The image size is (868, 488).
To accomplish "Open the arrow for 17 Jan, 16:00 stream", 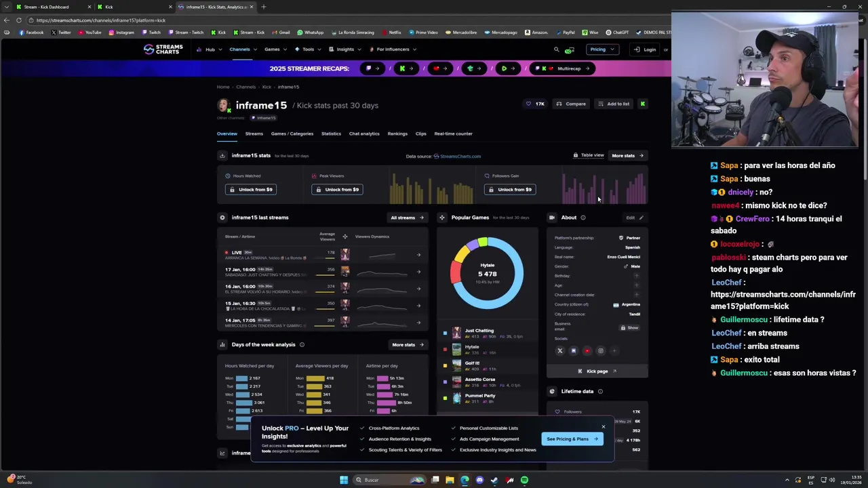I will [x=418, y=272].
